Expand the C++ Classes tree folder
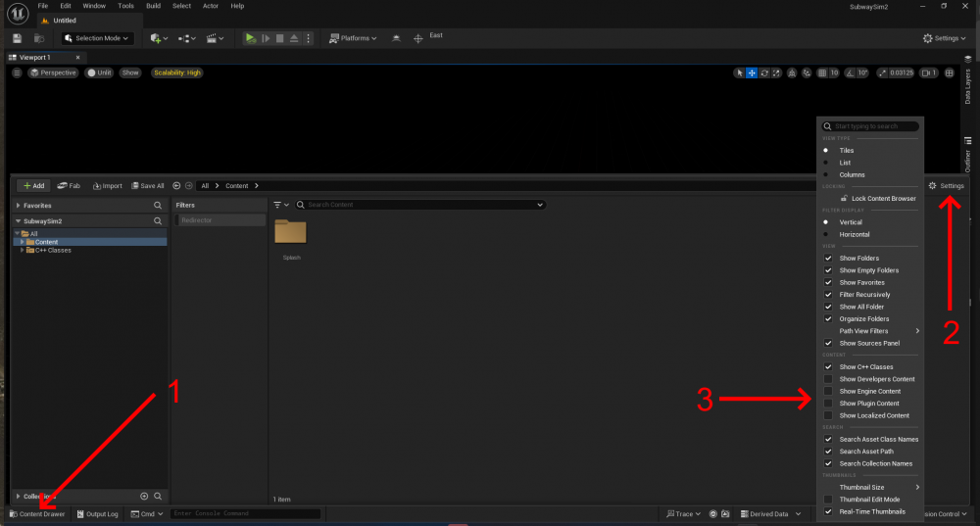This screenshot has height=526, width=980. 24,250
